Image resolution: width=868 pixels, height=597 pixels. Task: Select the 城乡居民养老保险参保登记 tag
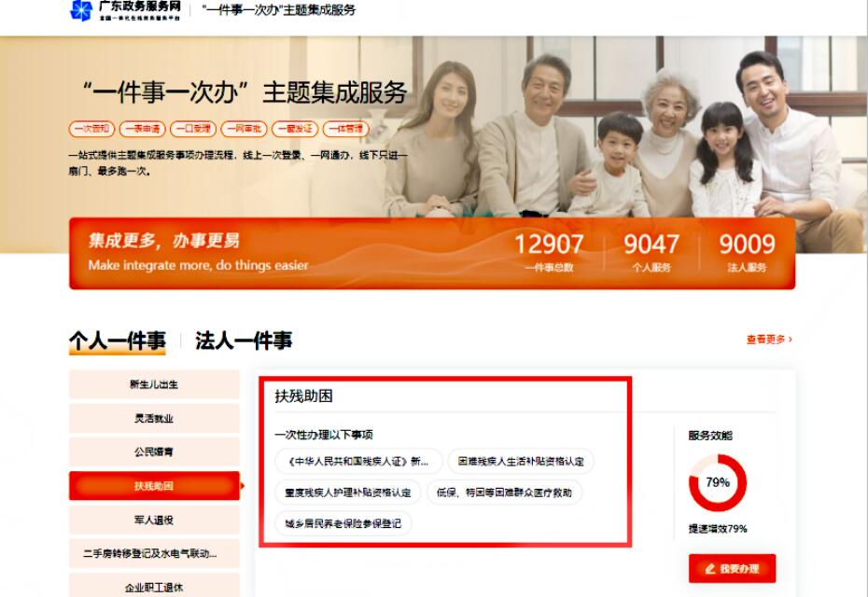coord(342,521)
